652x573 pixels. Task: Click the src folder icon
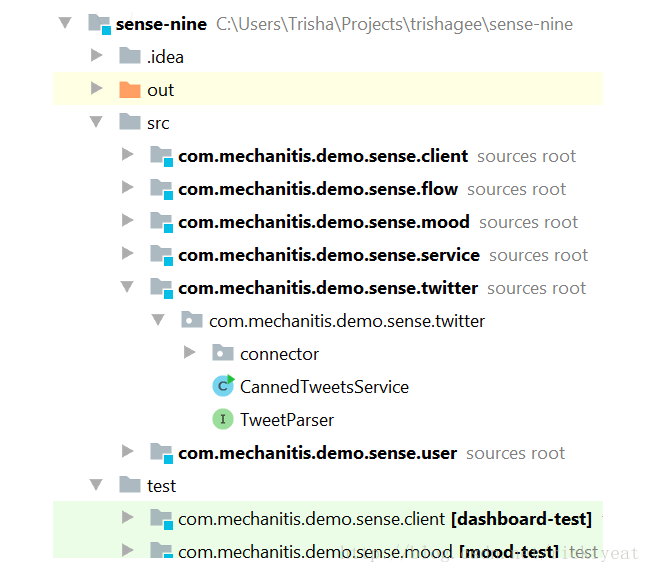tap(130, 123)
